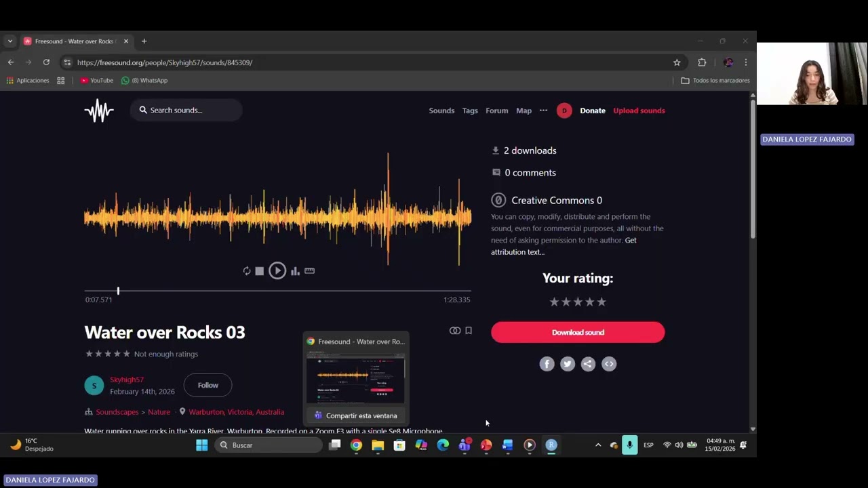The image size is (868, 488).
Task: Open the Soundscapes category link
Action: (x=117, y=412)
